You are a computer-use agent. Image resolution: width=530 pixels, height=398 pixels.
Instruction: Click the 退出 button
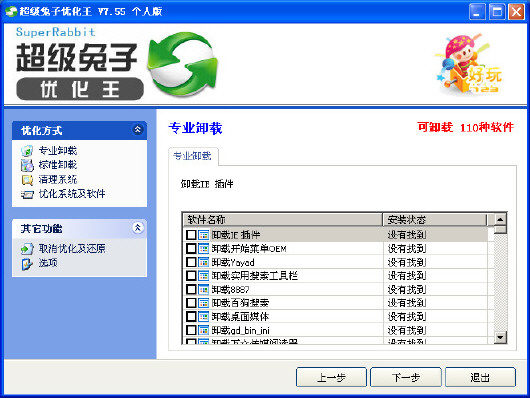point(480,377)
